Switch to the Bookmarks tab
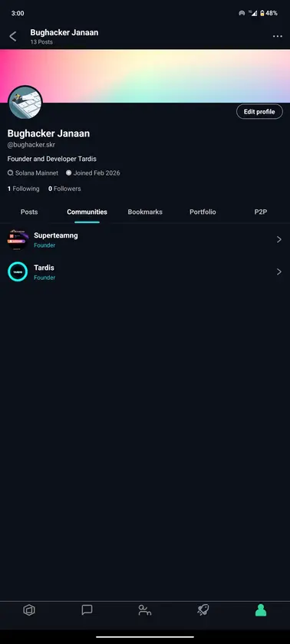The height and width of the screenshot is (644, 290). tap(145, 212)
